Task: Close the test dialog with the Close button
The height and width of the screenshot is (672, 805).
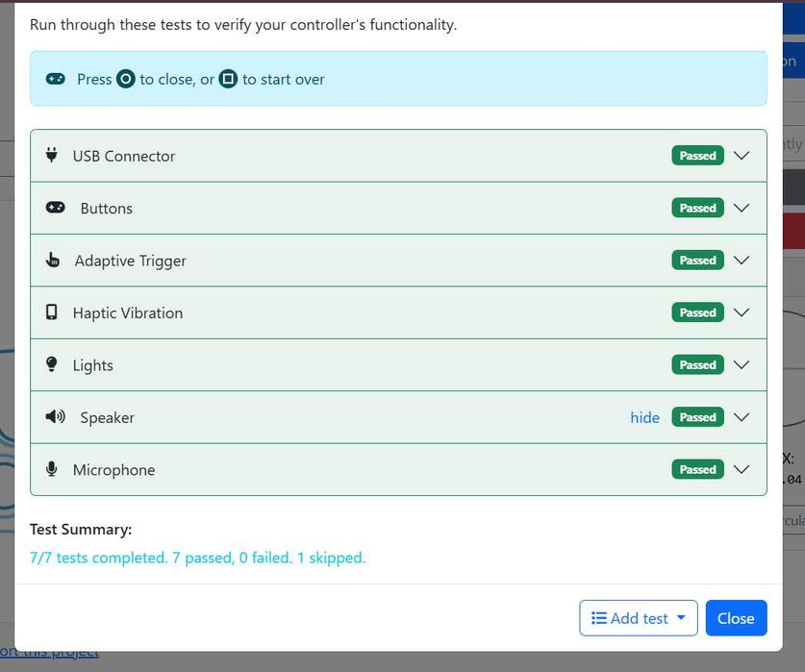Action: tap(736, 618)
